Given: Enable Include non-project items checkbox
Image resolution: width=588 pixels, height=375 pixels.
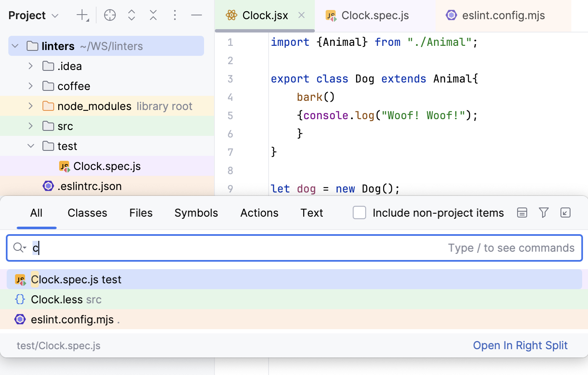Looking at the screenshot, I should tap(359, 213).
